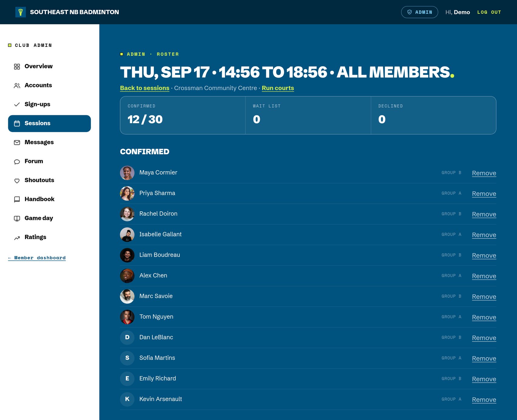This screenshot has width=517, height=420.
Task: Click the Messages envelope icon
Action: (x=17, y=143)
